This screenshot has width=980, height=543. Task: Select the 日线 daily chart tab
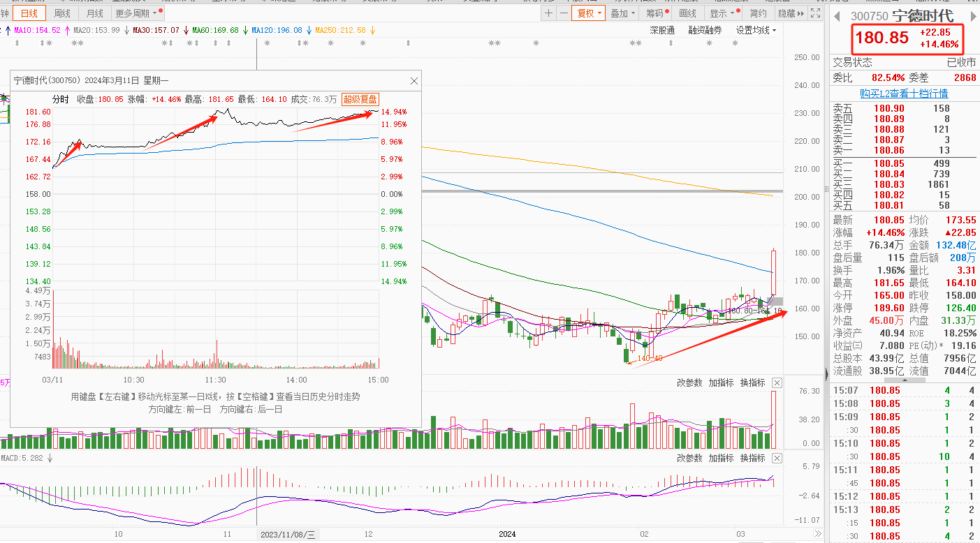pos(29,13)
